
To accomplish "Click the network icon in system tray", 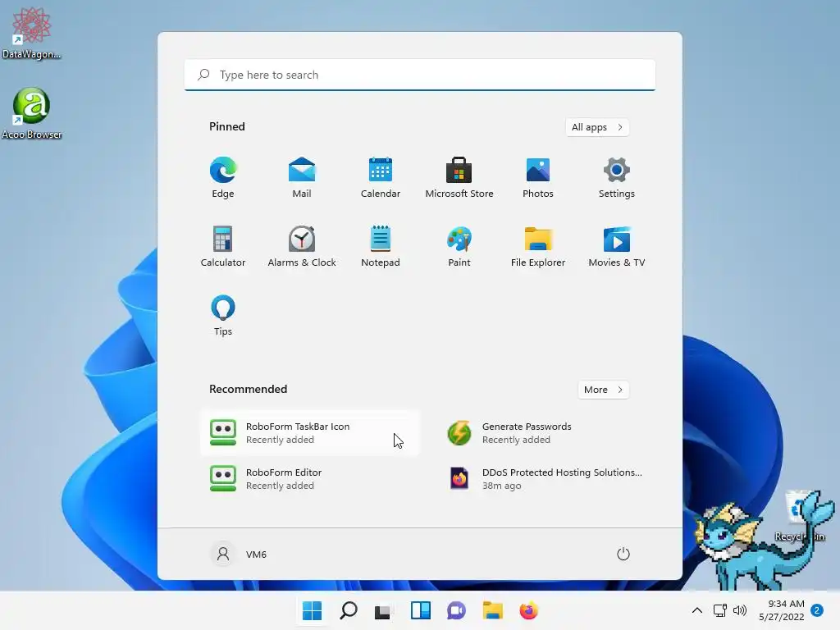I will (x=719, y=610).
